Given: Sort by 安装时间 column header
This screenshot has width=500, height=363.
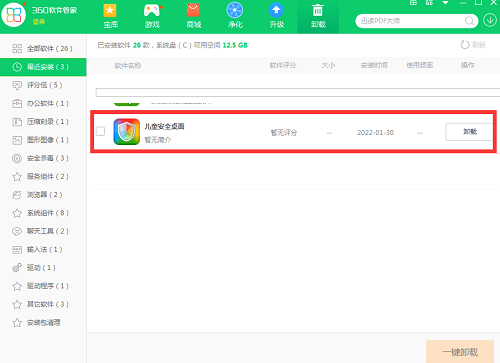Looking at the screenshot, I should (374, 65).
